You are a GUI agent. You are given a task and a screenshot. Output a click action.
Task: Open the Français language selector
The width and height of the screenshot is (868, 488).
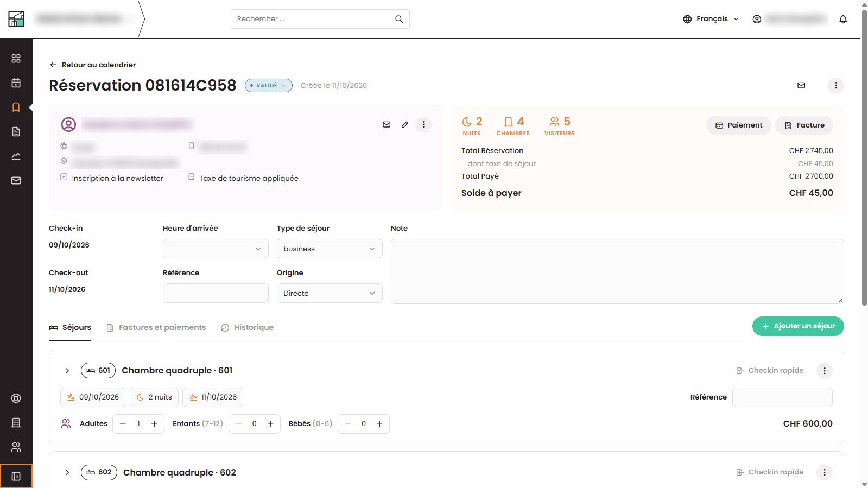711,19
